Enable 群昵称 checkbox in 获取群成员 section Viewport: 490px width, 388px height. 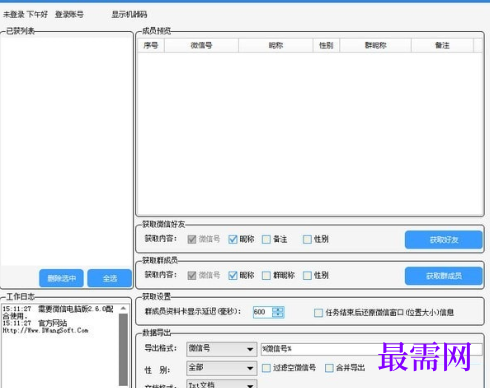coord(266,275)
